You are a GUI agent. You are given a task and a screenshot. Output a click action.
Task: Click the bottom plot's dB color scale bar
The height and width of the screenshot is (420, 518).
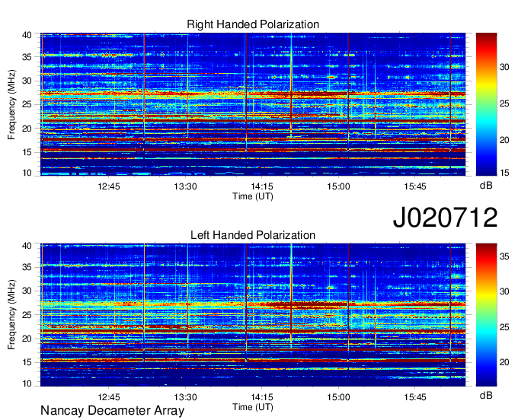(486, 315)
